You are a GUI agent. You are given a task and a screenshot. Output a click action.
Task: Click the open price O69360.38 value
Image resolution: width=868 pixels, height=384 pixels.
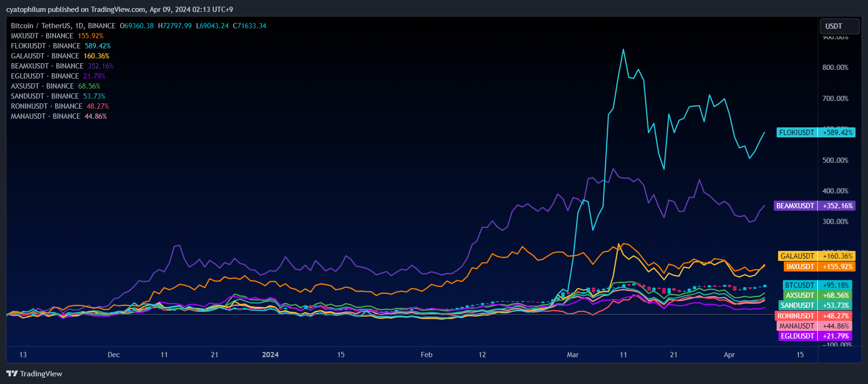[x=137, y=26]
